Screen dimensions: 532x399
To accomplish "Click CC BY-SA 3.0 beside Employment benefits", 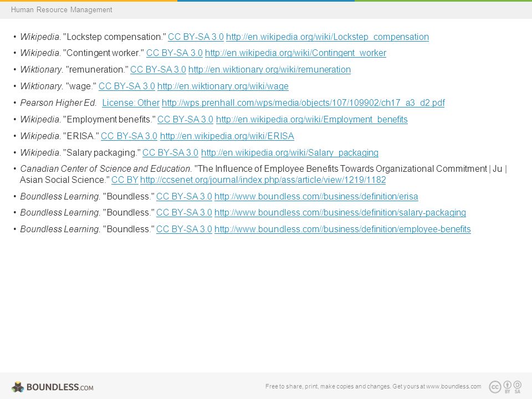I will [x=185, y=120].
